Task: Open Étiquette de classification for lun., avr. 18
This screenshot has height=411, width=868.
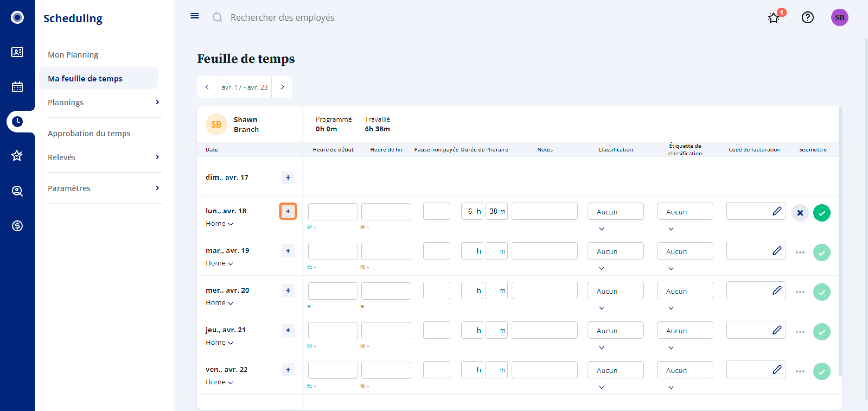Action: point(685,211)
